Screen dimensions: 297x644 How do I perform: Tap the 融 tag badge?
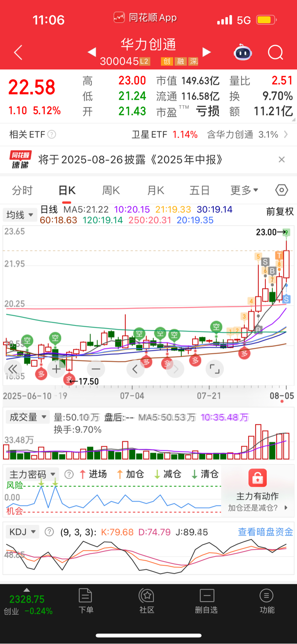click(180, 61)
